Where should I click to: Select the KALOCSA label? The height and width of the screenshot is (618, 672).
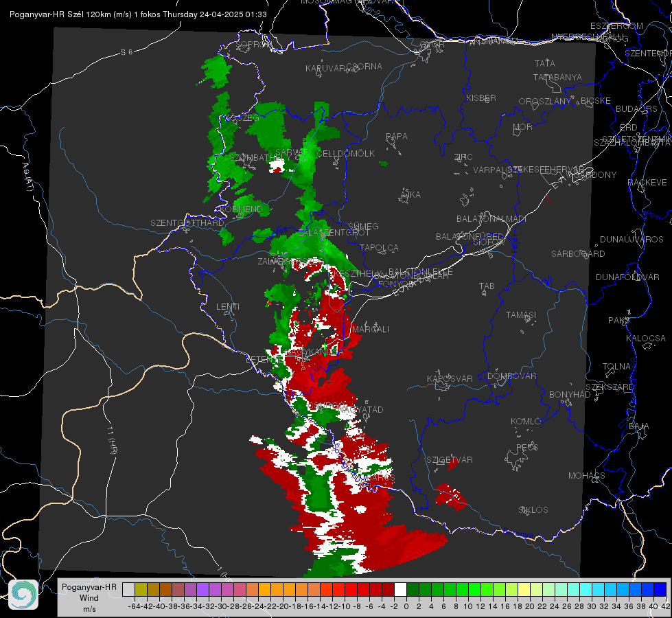(x=646, y=339)
